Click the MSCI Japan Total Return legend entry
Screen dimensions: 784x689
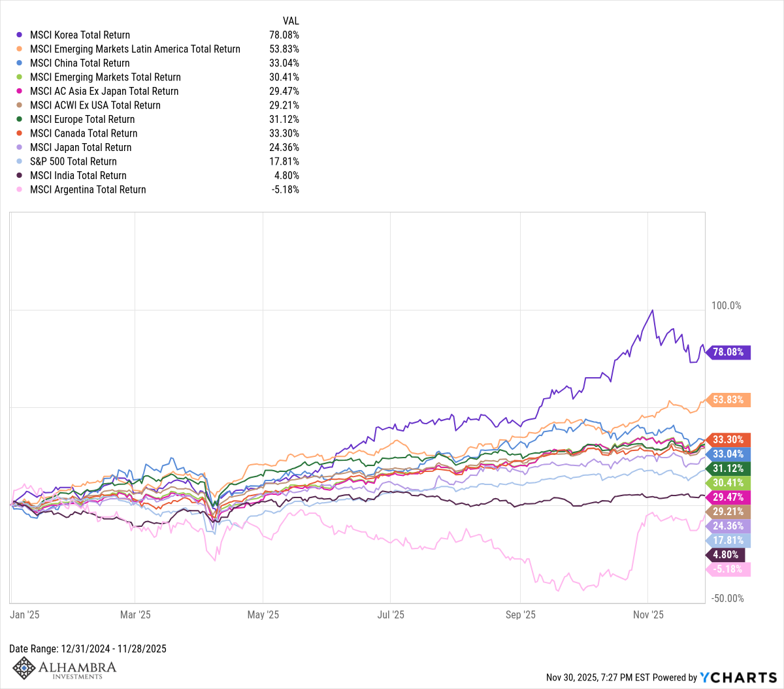80,147
